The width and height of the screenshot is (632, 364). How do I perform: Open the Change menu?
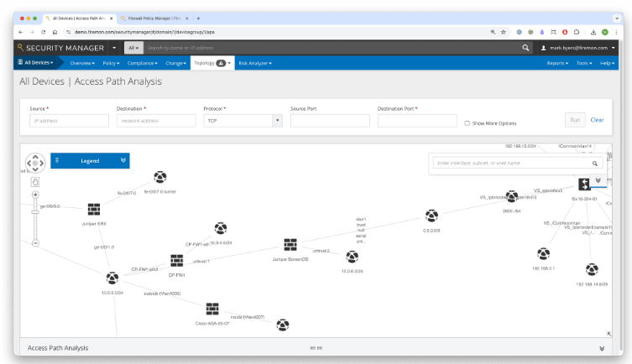click(x=175, y=63)
